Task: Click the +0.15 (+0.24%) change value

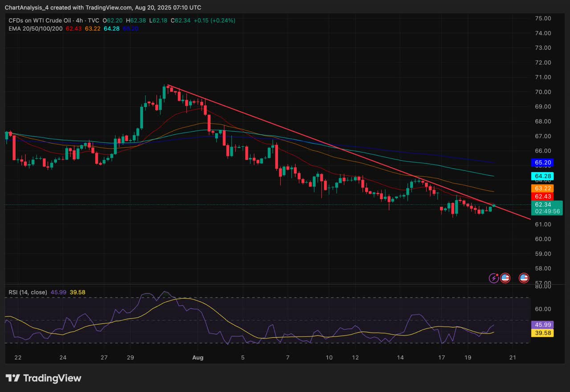Action: [215, 20]
